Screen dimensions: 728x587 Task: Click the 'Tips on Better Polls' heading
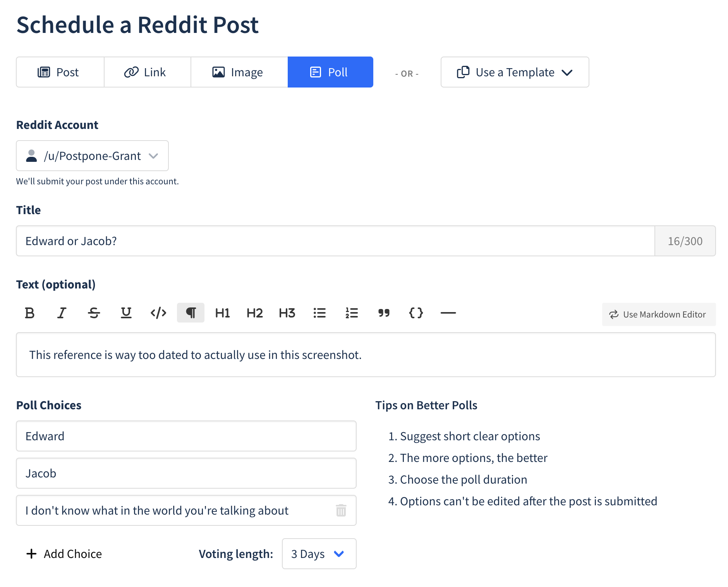click(426, 405)
